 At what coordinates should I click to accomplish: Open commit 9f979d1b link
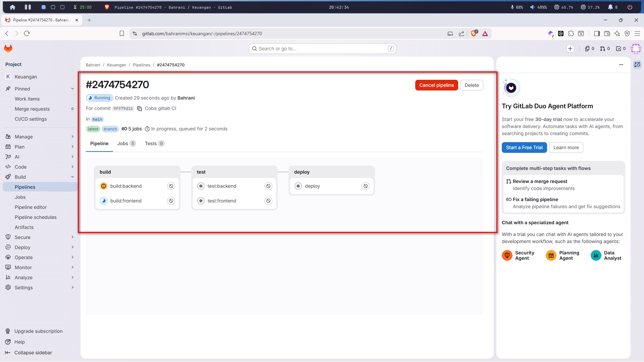(x=123, y=109)
